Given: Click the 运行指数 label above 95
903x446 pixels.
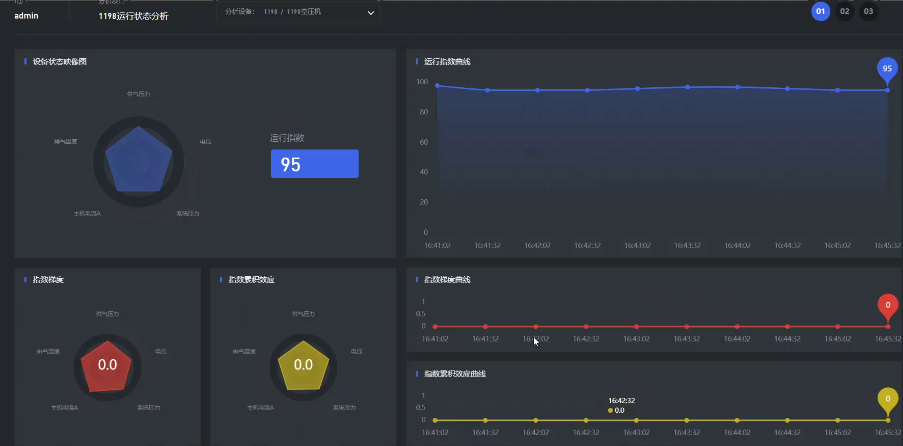Looking at the screenshot, I should pos(287,138).
